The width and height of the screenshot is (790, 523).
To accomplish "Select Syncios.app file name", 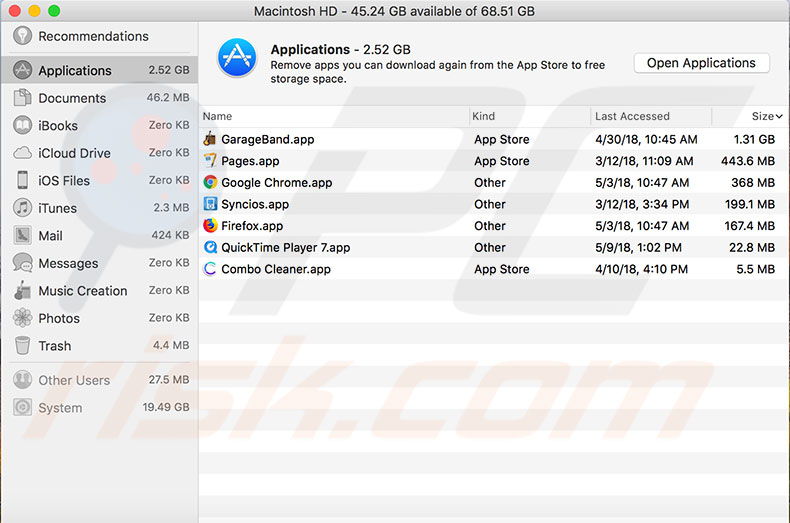I will point(255,205).
